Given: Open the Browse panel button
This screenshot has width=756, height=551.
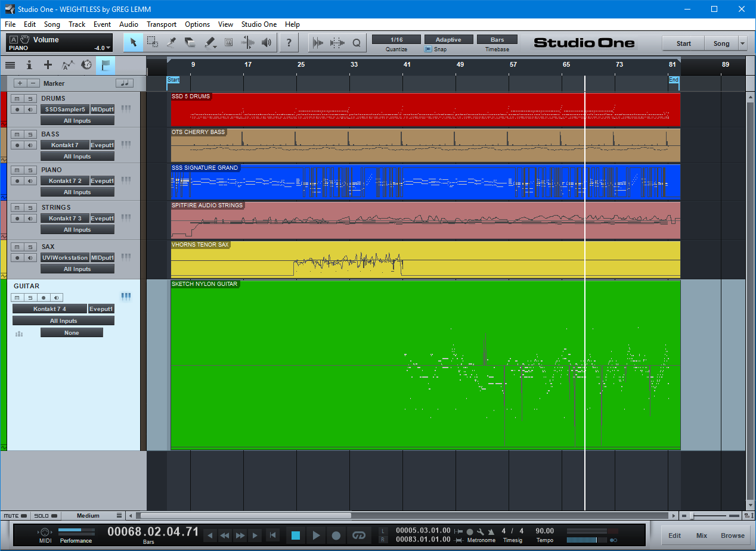Looking at the screenshot, I should [733, 536].
